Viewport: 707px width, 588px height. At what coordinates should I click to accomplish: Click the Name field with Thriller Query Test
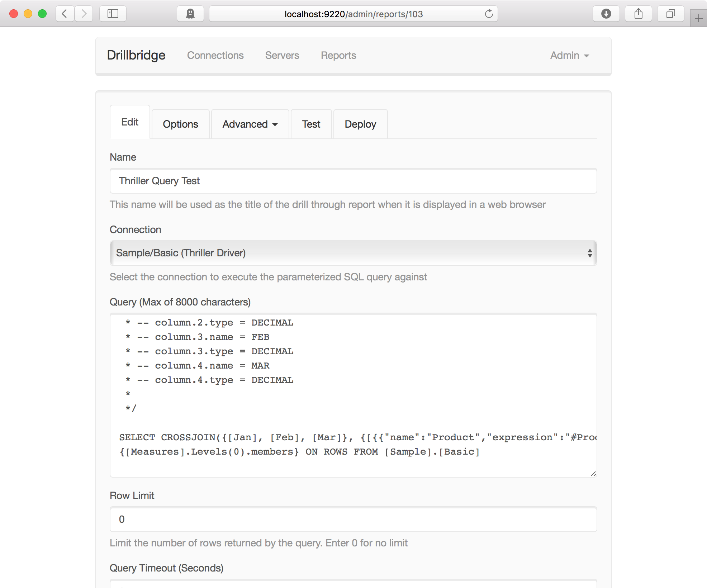click(353, 181)
